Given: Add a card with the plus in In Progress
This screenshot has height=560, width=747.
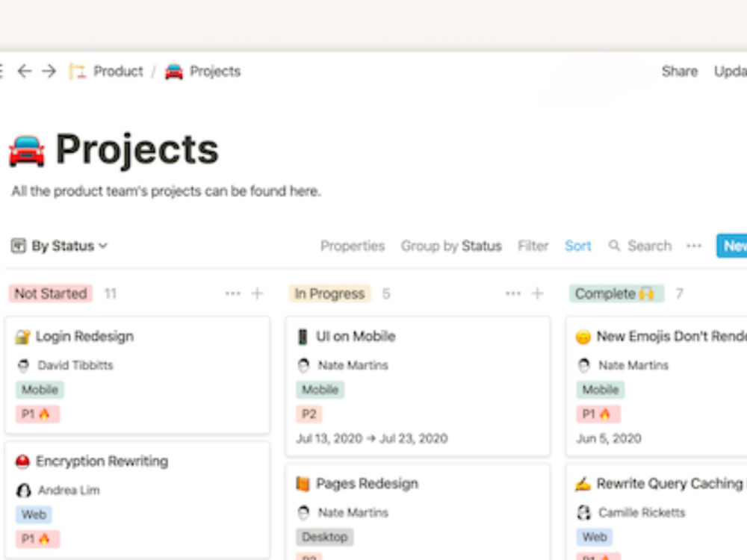Looking at the screenshot, I should coord(536,293).
